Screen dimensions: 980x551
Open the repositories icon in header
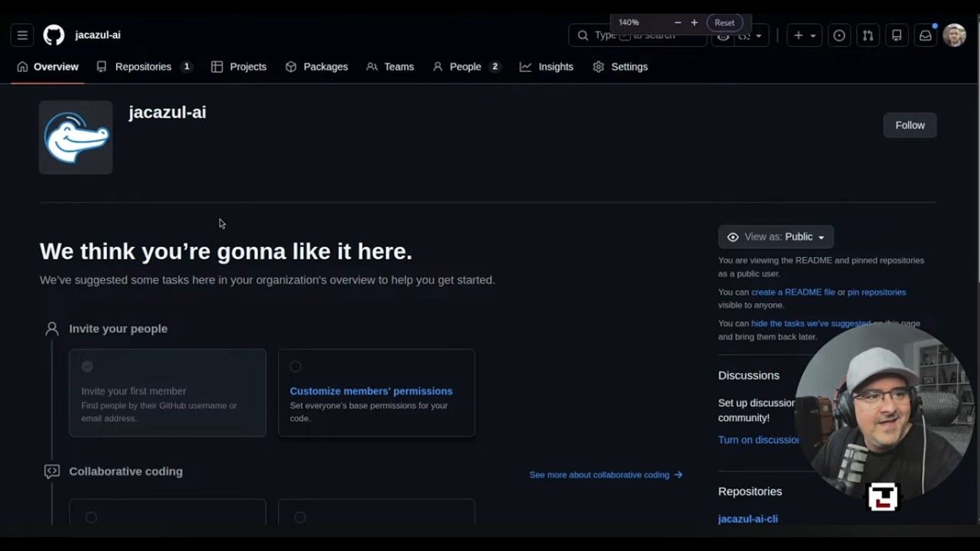[897, 35]
